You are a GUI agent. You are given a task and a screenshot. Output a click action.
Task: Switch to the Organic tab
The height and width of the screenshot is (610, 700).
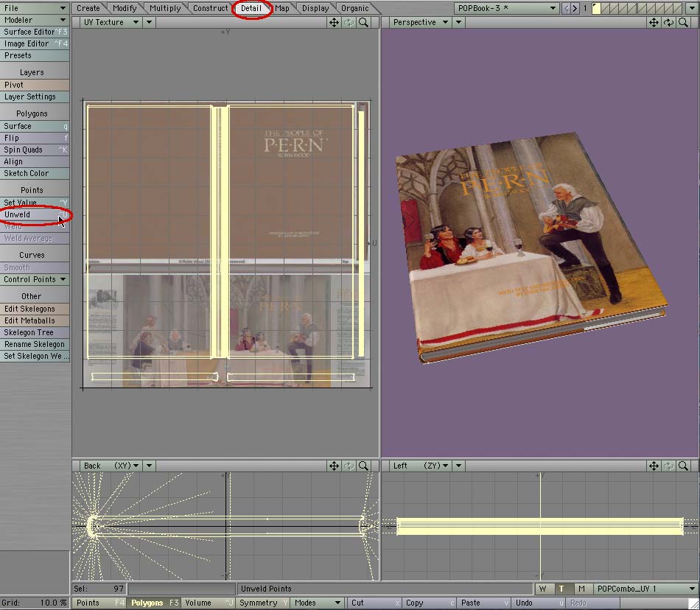(x=355, y=8)
